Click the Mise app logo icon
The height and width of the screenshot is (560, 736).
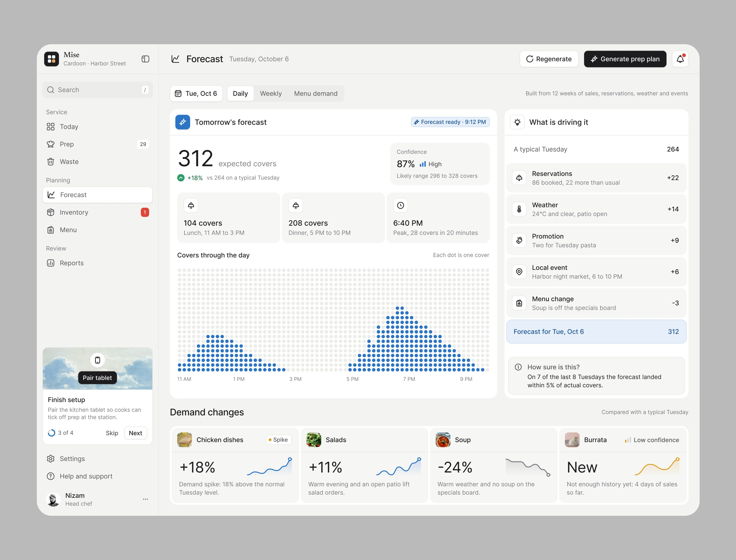tap(51, 59)
